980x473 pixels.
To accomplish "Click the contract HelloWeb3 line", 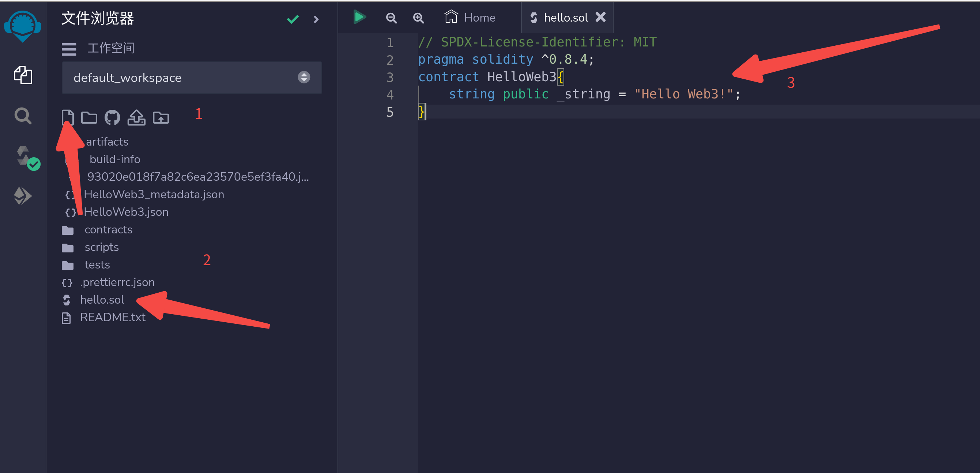I will [491, 77].
